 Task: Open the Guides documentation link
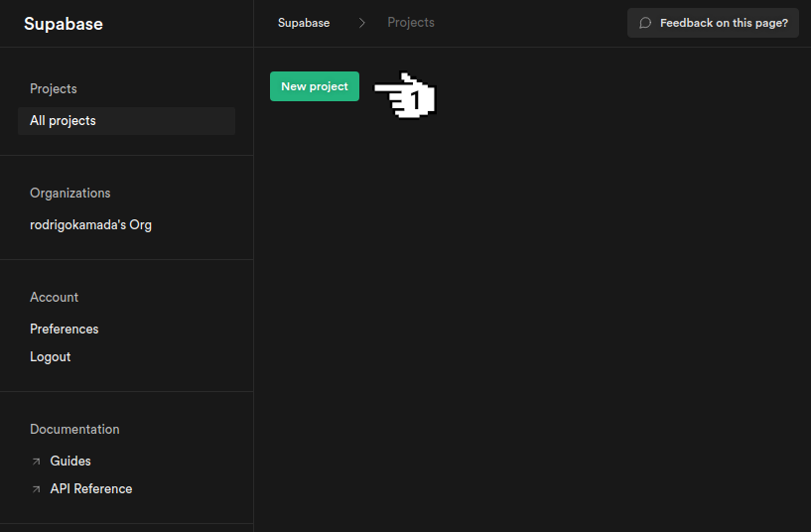pyautogui.click(x=70, y=461)
